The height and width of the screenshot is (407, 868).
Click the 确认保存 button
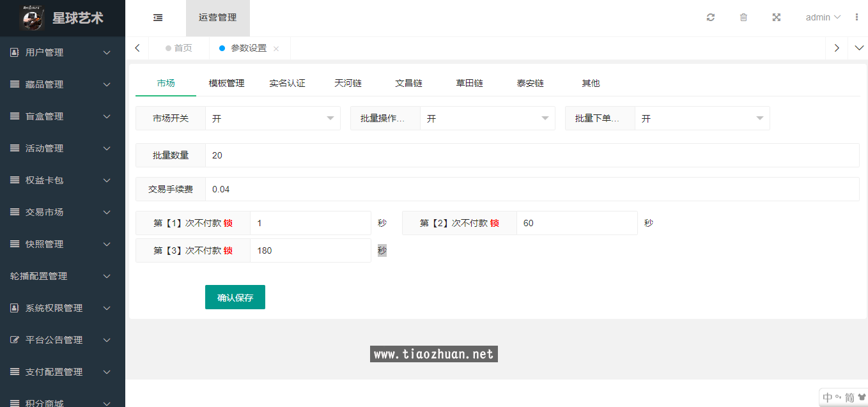235,297
